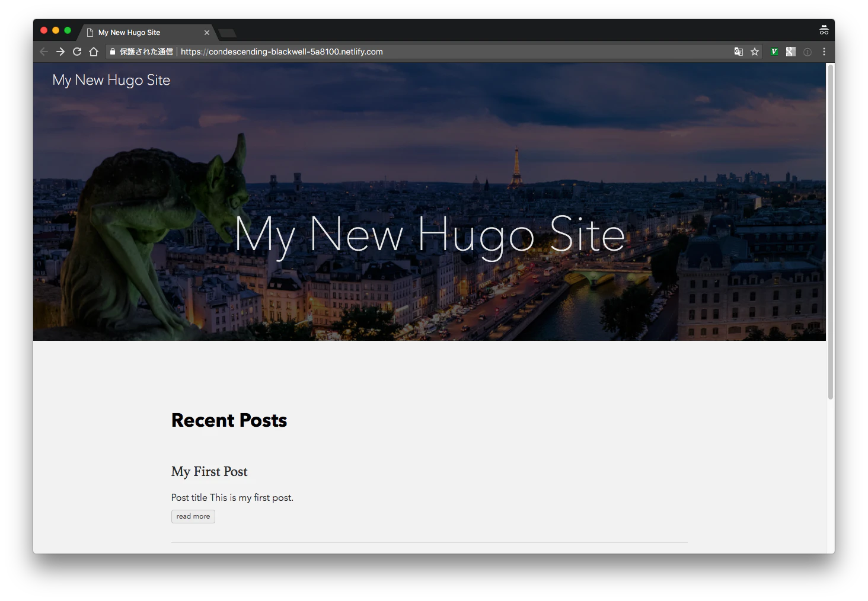Open the green V extension
Image resolution: width=868 pixels, height=601 pixels.
point(774,52)
